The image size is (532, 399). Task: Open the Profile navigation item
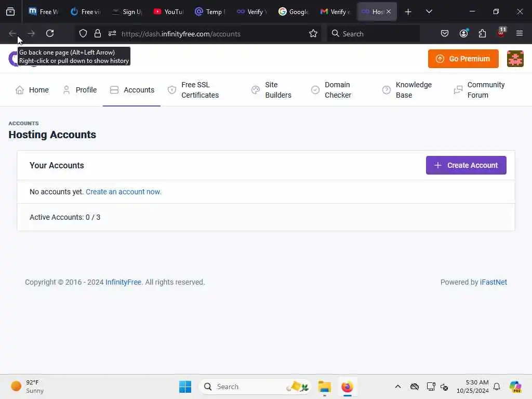[x=80, y=90]
